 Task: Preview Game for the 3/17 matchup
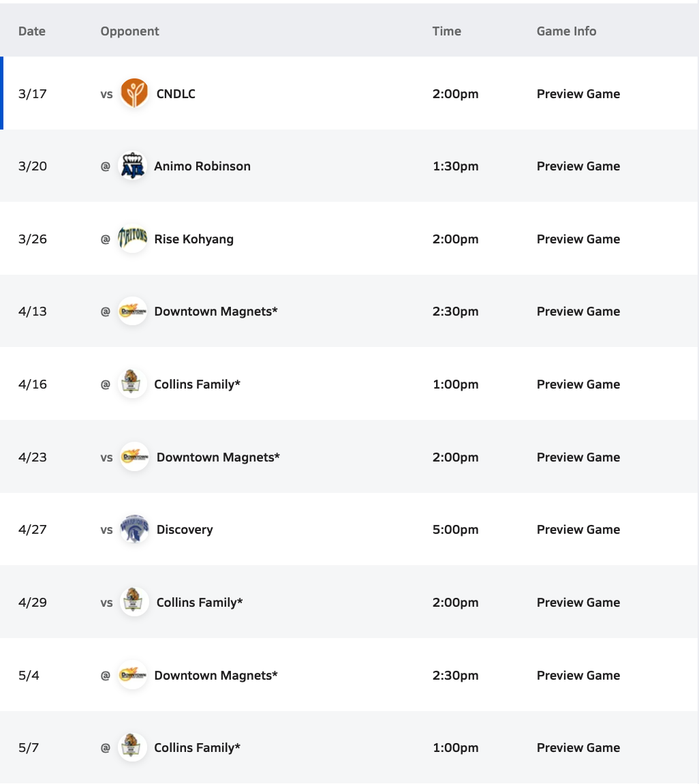[578, 94]
